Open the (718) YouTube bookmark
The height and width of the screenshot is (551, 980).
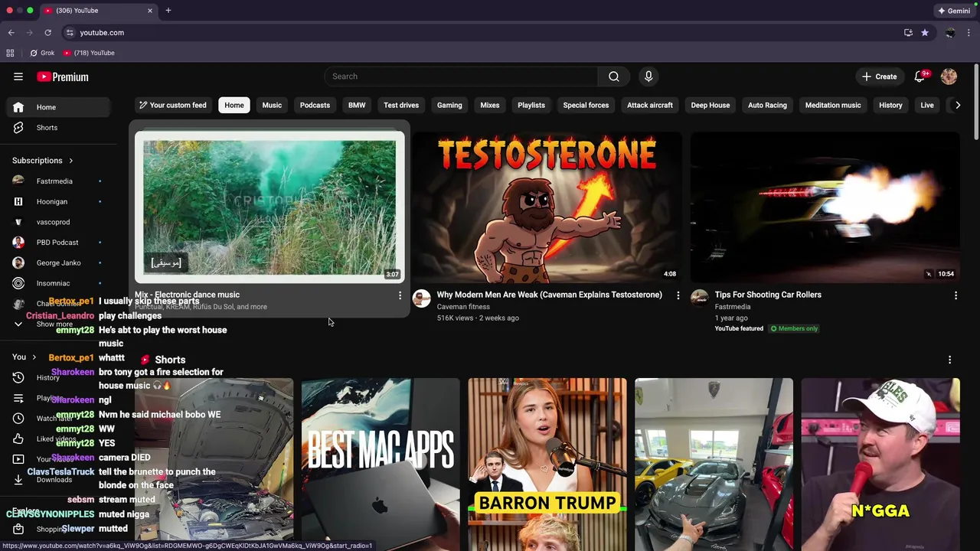pos(89,53)
